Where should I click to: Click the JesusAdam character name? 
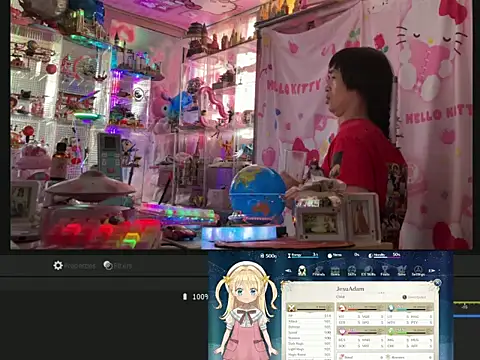[350, 289]
